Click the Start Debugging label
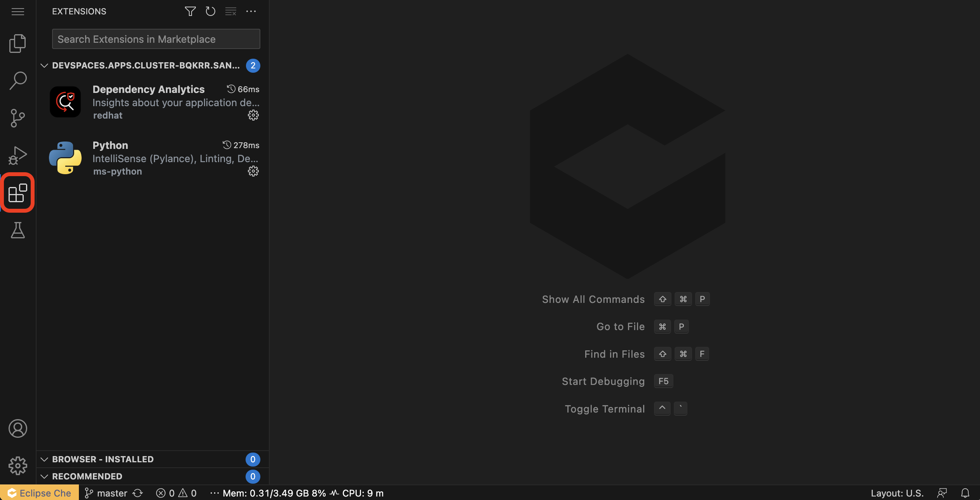 [x=603, y=381]
